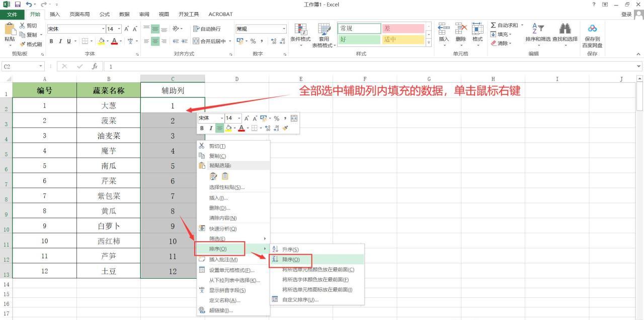Screen dimensions: 644x320
Task: Expand the cell styles gallery
Action: click(x=429, y=43)
